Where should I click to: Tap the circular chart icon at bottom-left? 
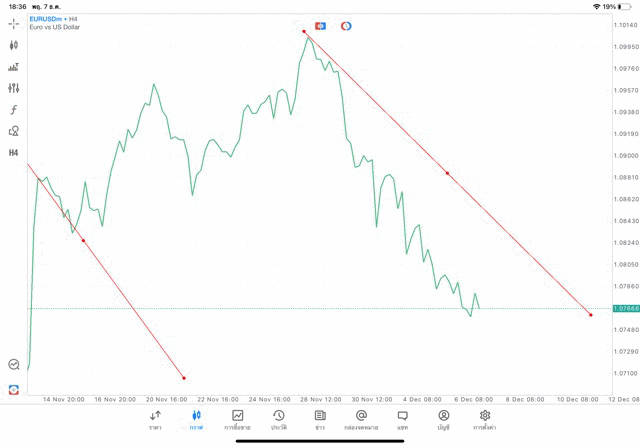pyautogui.click(x=14, y=365)
